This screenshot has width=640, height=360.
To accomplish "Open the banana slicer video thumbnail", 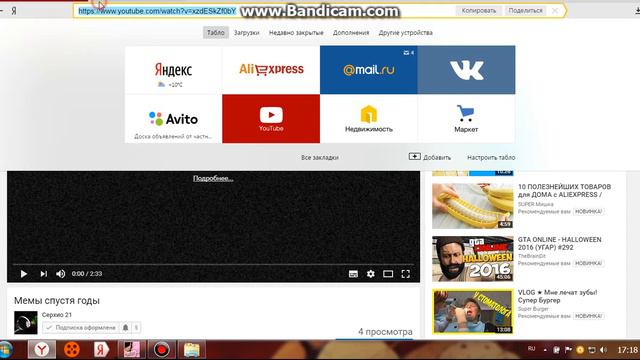I will click(x=473, y=206).
